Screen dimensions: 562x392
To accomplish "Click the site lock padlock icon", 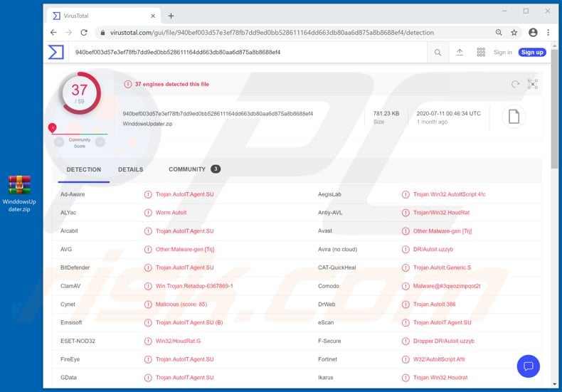I will (103, 33).
